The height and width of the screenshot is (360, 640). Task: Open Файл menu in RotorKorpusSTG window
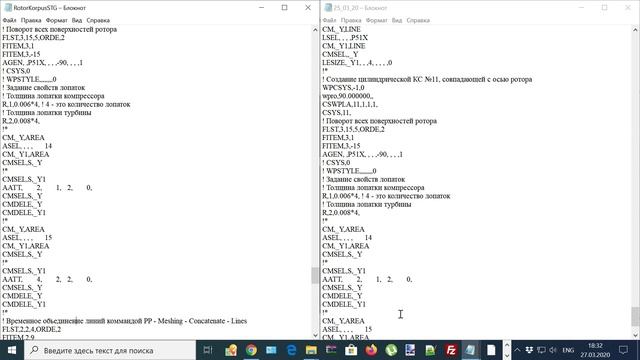(9, 20)
